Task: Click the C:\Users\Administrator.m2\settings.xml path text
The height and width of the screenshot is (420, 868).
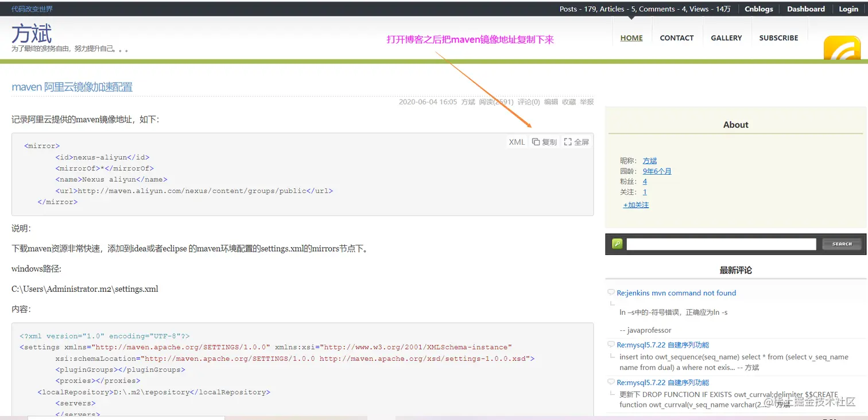Action: (x=85, y=289)
